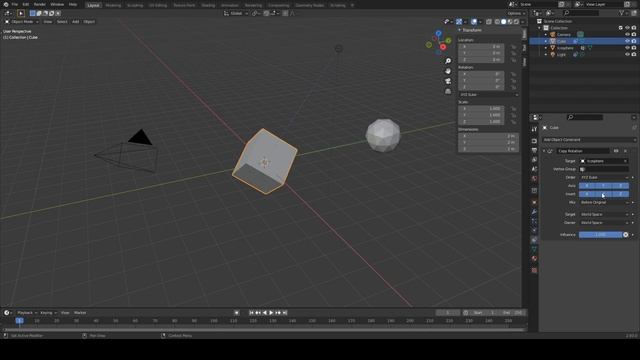Open the Particles properties tab icon
The width and height of the screenshot is (640, 360).
[x=534, y=221]
